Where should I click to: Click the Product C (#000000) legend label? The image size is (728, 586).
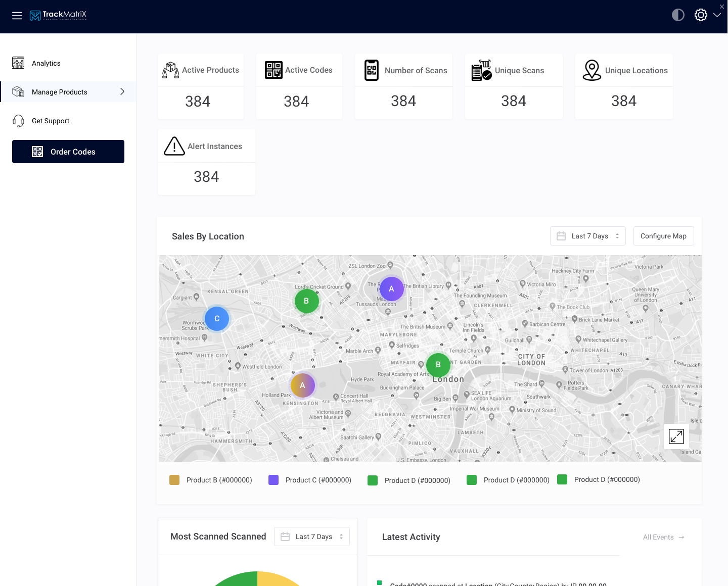[x=318, y=480]
